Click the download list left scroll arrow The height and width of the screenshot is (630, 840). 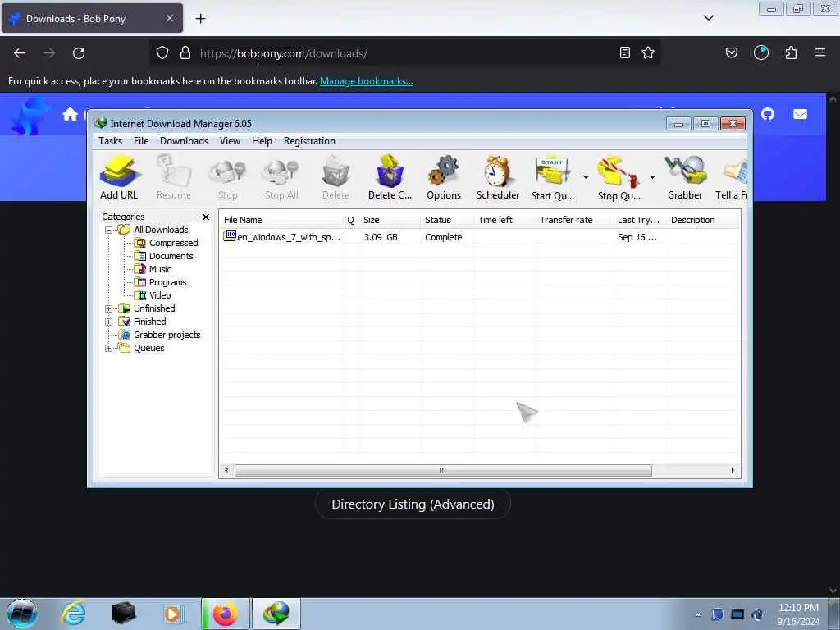(x=226, y=470)
